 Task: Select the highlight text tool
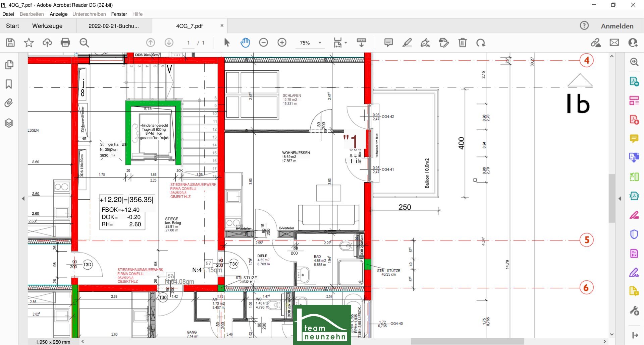tap(407, 43)
